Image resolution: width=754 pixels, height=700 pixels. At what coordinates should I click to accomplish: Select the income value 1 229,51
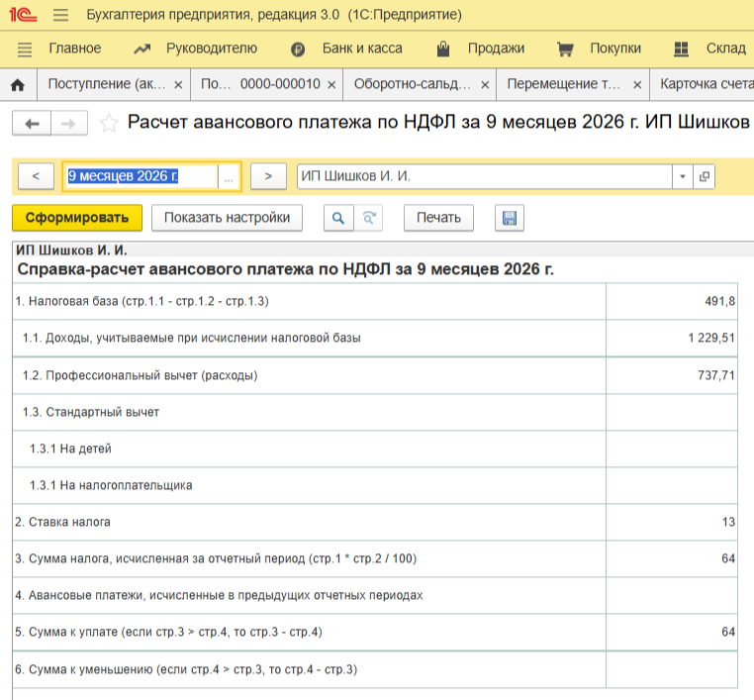tap(711, 339)
